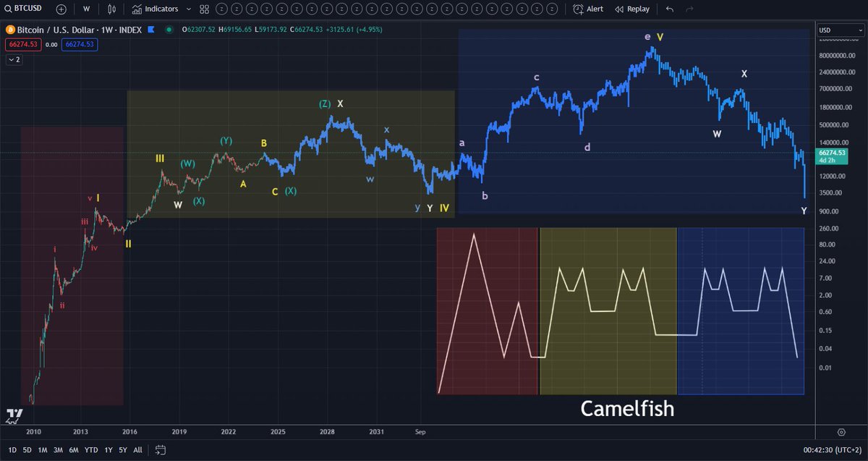Image resolution: width=868 pixels, height=461 pixels.
Task: Select the yellow III wave label
Action: [x=160, y=158]
